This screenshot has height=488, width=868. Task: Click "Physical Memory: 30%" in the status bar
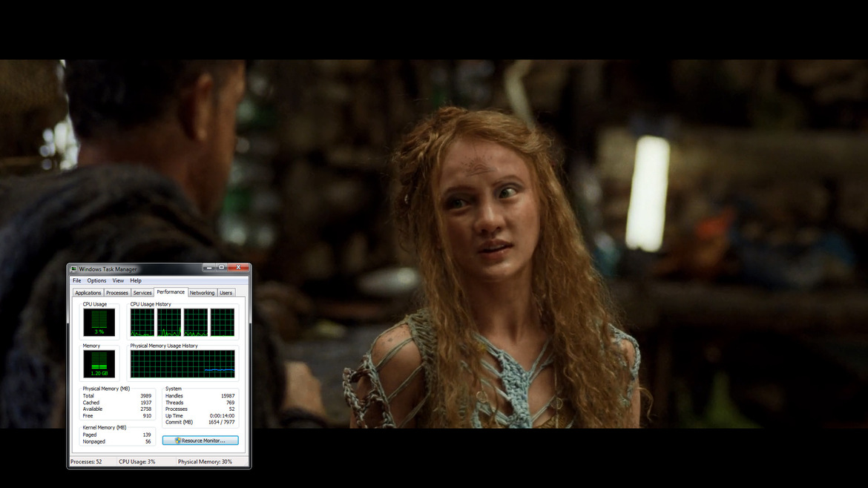(x=205, y=462)
